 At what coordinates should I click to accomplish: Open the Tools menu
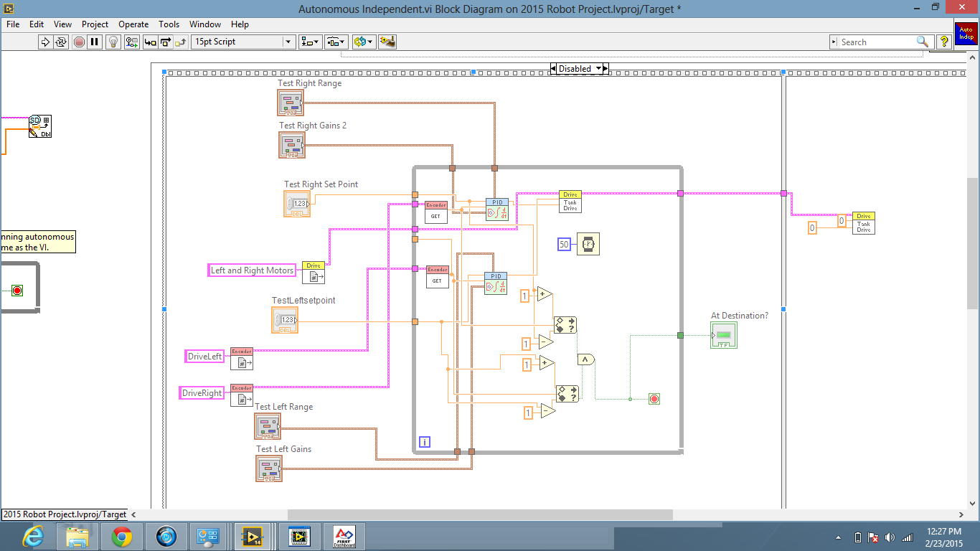(169, 24)
